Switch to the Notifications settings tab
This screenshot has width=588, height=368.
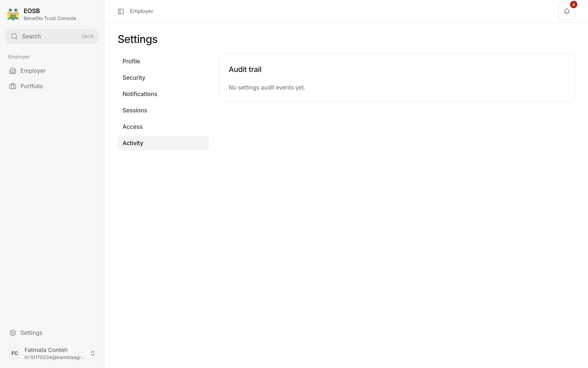pyautogui.click(x=163, y=94)
